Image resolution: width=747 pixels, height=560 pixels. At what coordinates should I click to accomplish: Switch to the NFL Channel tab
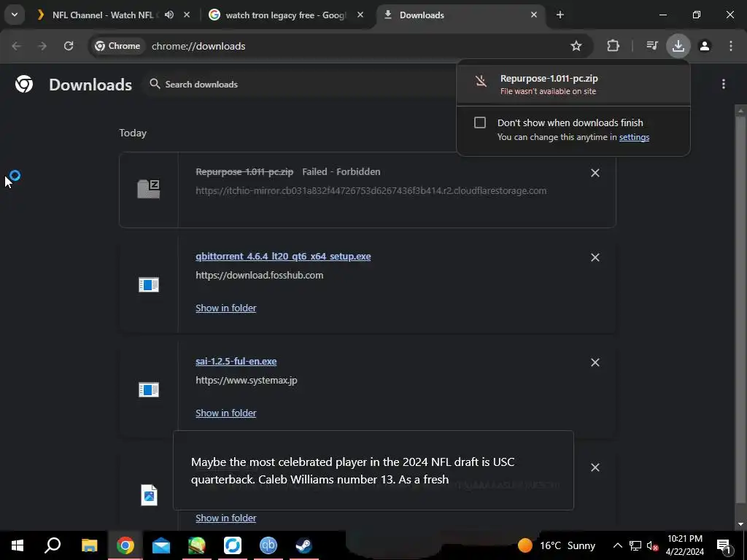click(102, 15)
